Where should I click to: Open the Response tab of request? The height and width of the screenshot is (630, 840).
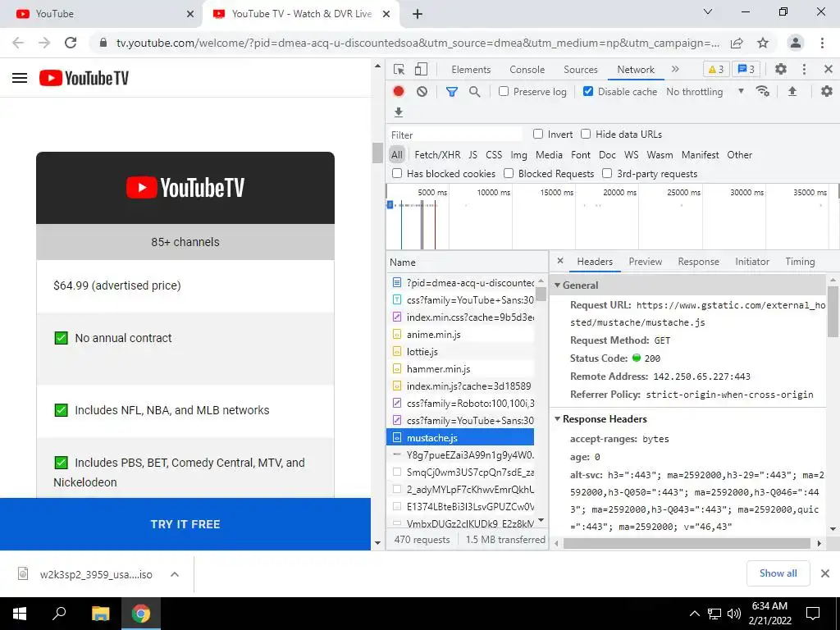point(698,262)
